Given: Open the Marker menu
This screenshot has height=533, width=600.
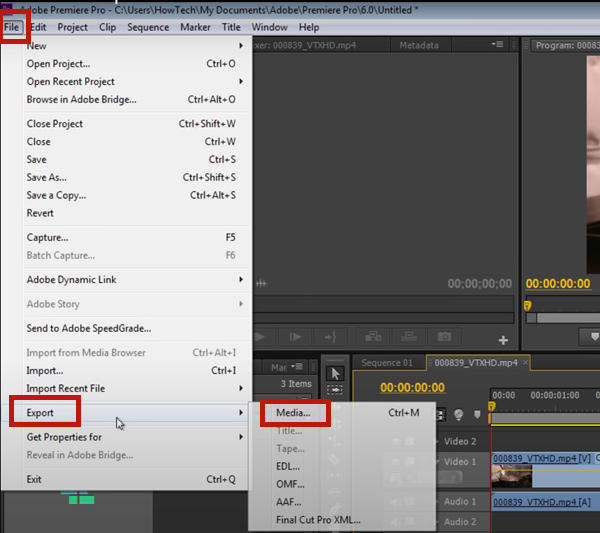Looking at the screenshot, I should pyautogui.click(x=195, y=27).
